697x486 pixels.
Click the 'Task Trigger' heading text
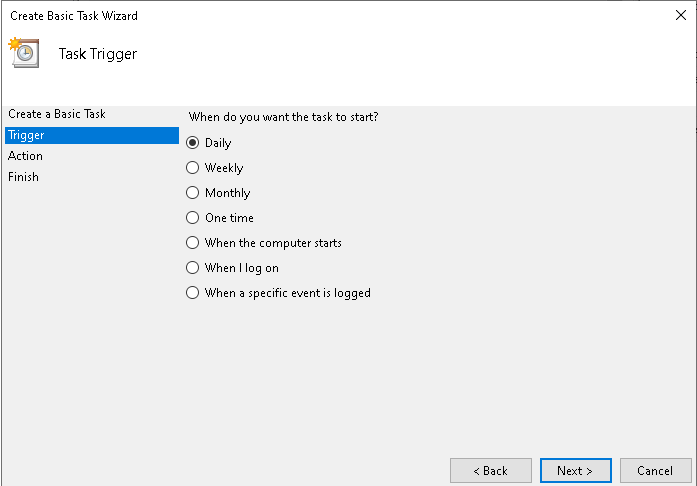coord(97,54)
